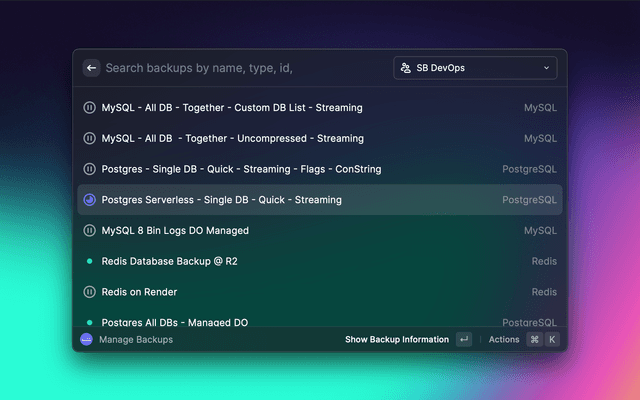
Task: Select Redis Database Backup @ R2 entry
Action: (x=175, y=261)
